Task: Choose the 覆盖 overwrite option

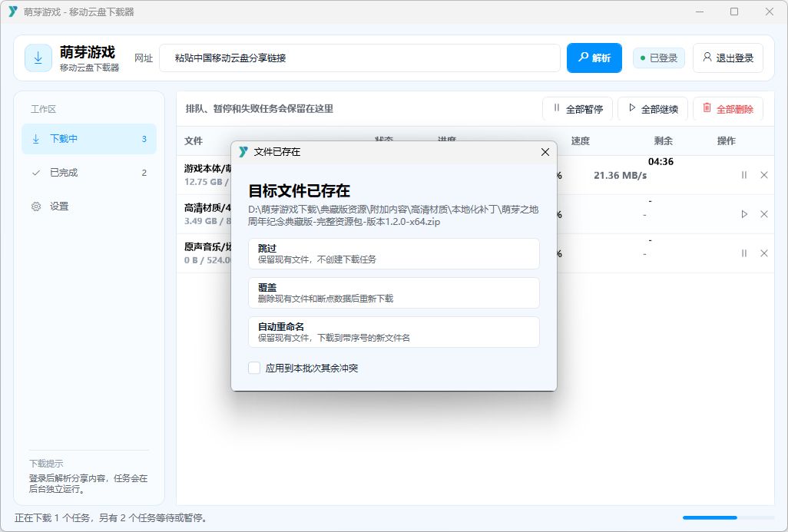Action: [x=393, y=293]
